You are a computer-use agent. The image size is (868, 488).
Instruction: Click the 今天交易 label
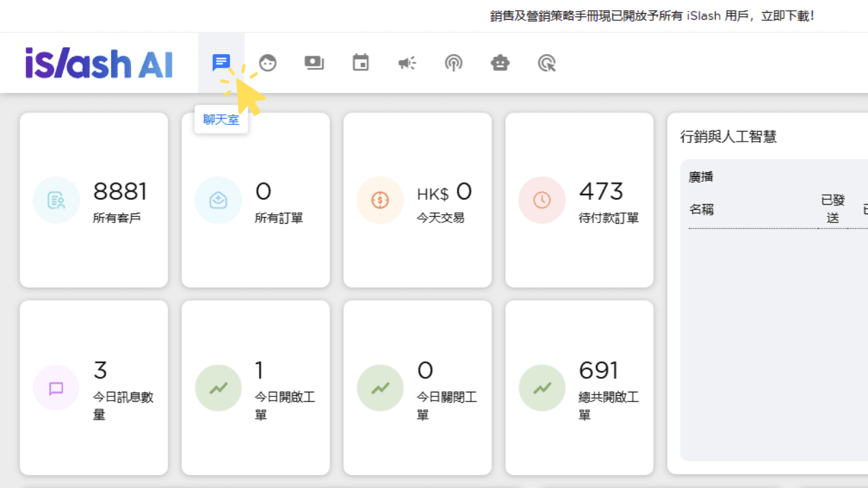tap(441, 218)
